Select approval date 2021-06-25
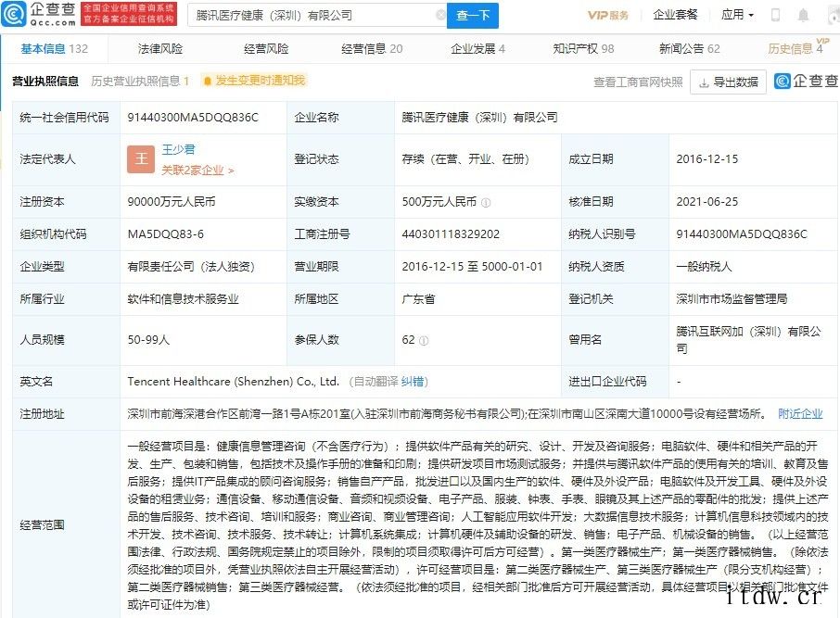This screenshot has width=840, height=618. [x=707, y=202]
